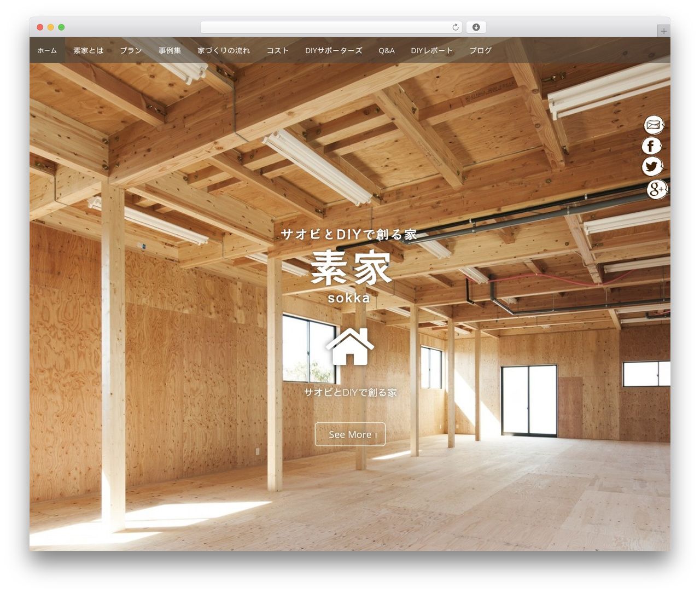Maximize the browser window with the green button
The height and width of the screenshot is (593, 700).
61,27
